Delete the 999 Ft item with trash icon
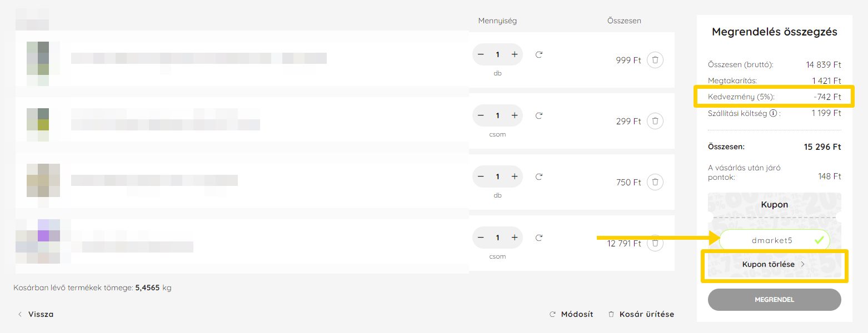Viewport: 868px width, 333px height. (x=655, y=60)
